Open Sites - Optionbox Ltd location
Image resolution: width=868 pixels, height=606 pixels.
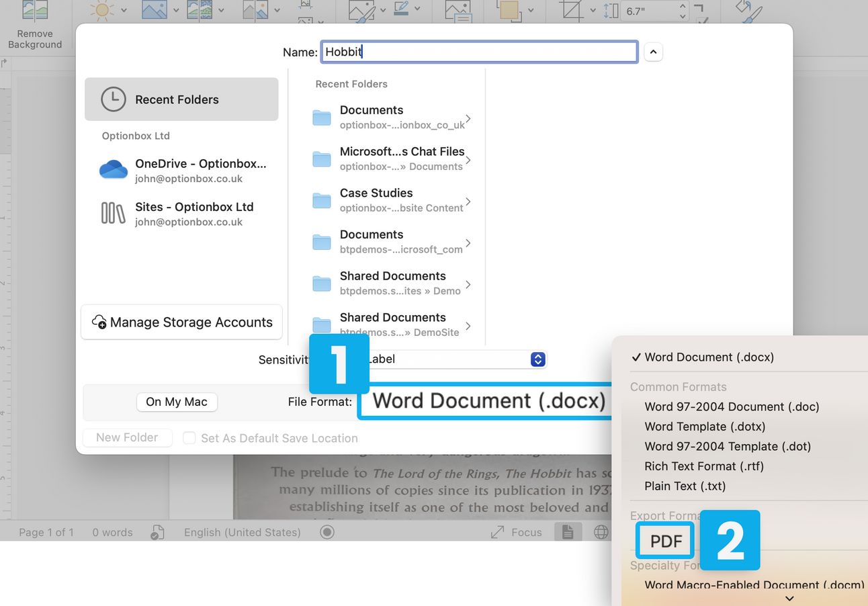coord(181,214)
